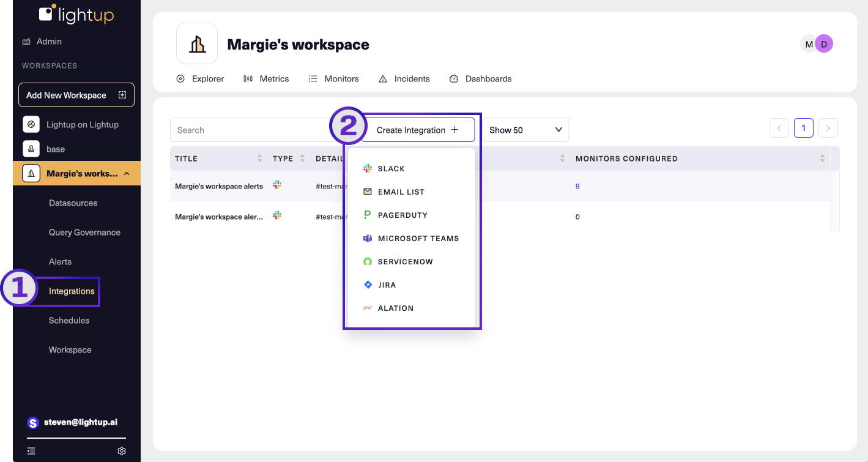
Task: Select base workspace label
Action: tap(56, 149)
